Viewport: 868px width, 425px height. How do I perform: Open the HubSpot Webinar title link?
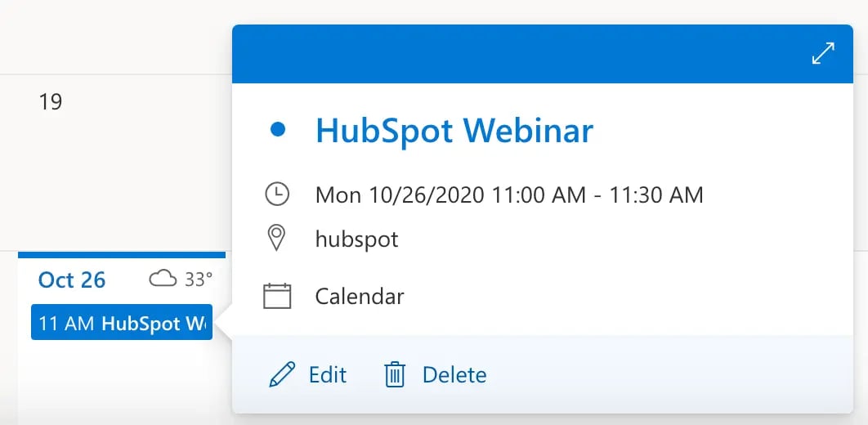pos(454,131)
